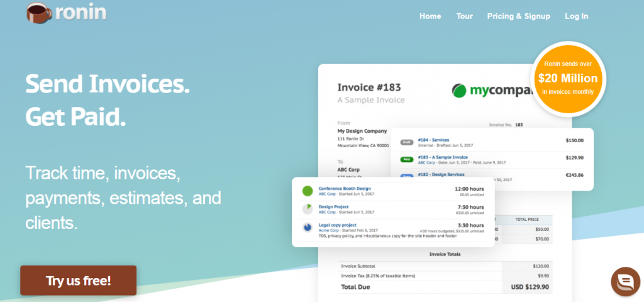Click the €245.86 amount for invoice #182
Image resolution: width=644 pixels, height=302 pixels.
[574, 175]
